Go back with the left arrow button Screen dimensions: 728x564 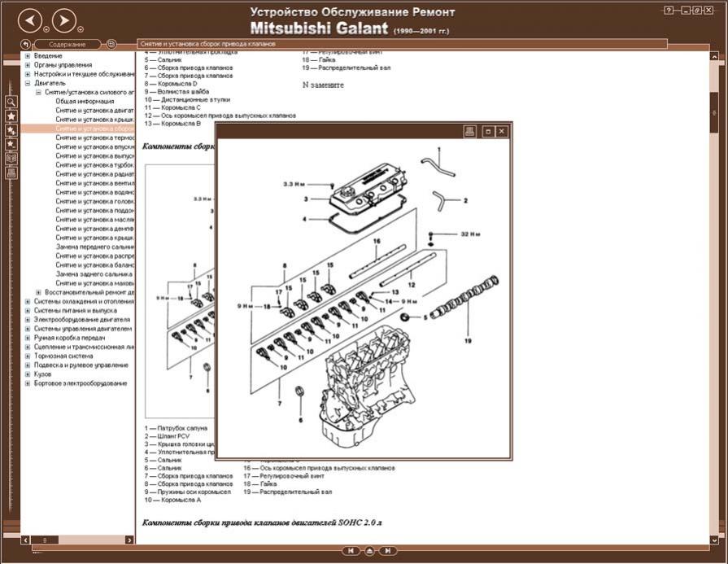click(x=30, y=20)
